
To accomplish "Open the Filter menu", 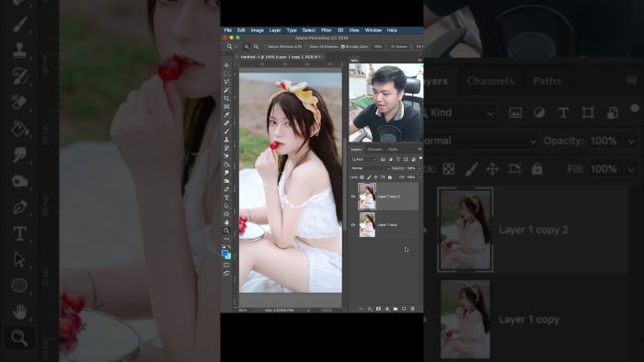I will [x=326, y=30].
